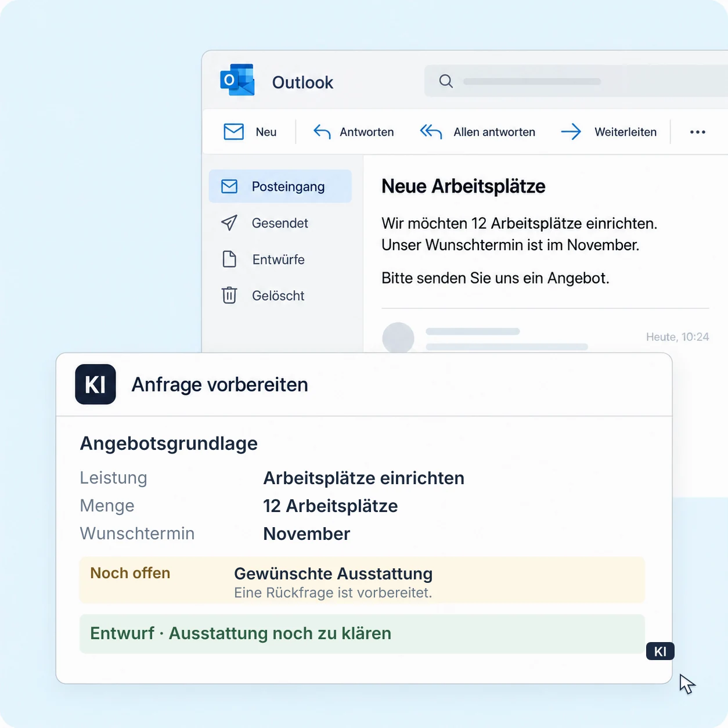Click the line Bitte senden Sie uns ein Angebot

[495, 278]
